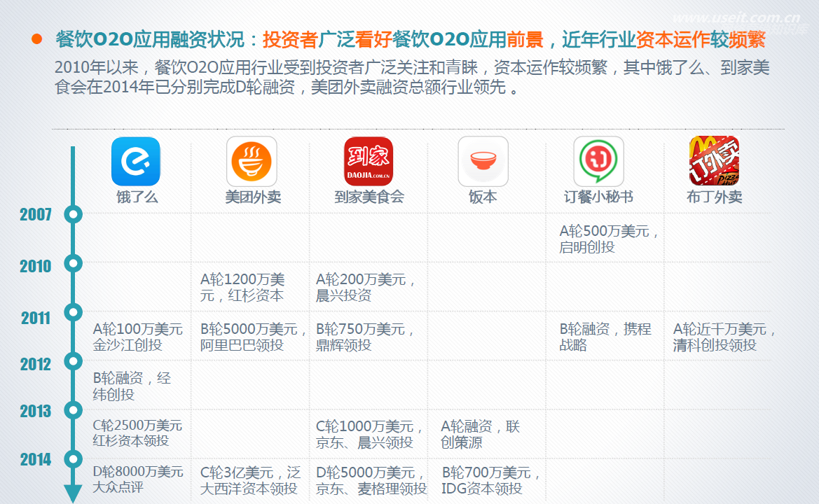Click the 饿了么 blue app icon
Image resolution: width=819 pixels, height=504 pixels.
pyautogui.click(x=136, y=161)
